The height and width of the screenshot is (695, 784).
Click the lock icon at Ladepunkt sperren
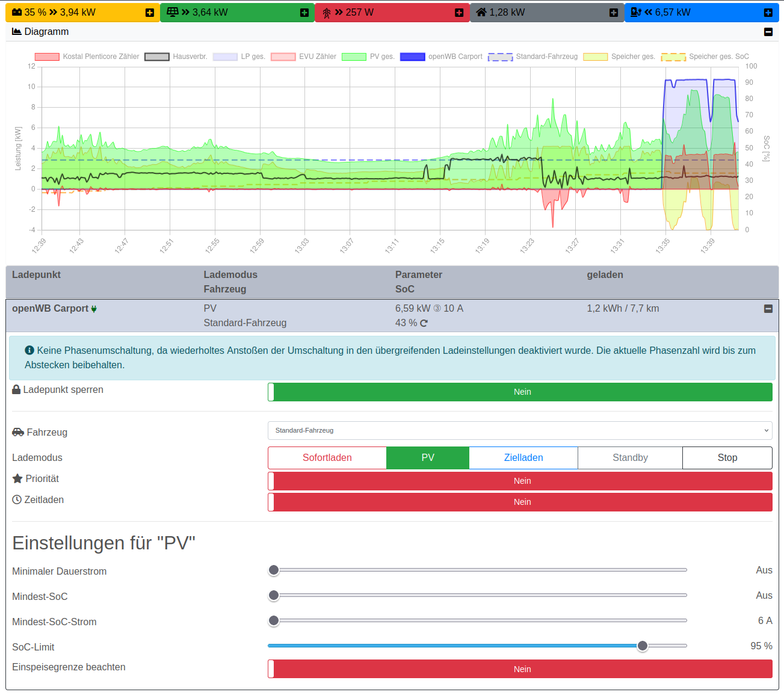coord(16,389)
